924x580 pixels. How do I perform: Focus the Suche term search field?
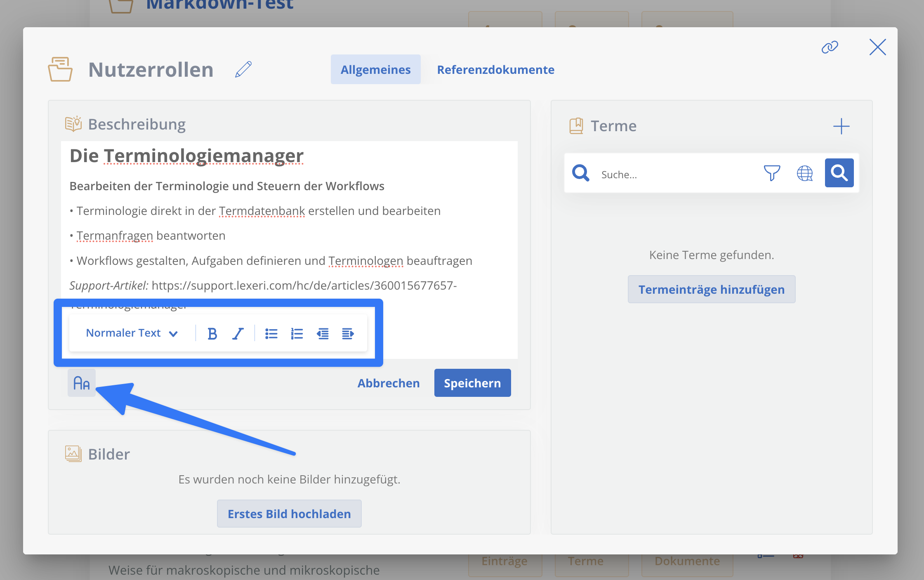(x=676, y=174)
